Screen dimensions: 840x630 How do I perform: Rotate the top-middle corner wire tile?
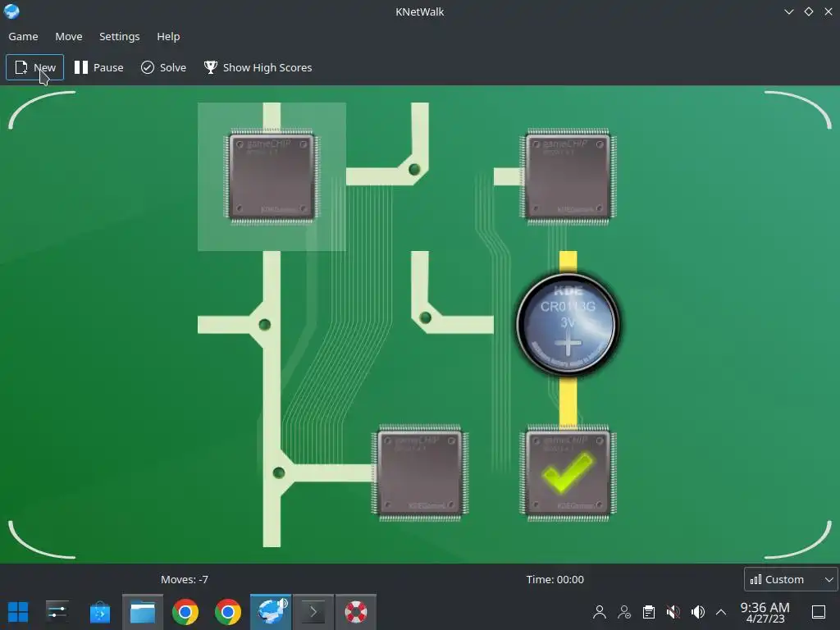(420, 177)
